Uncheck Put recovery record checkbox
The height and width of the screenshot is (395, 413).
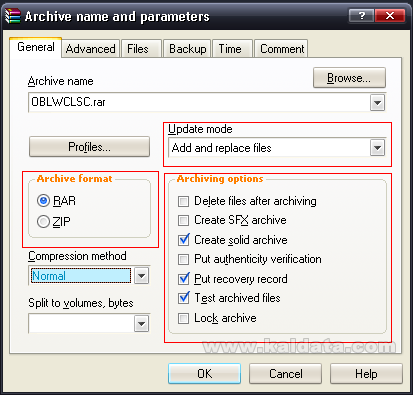[x=183, y=279]
